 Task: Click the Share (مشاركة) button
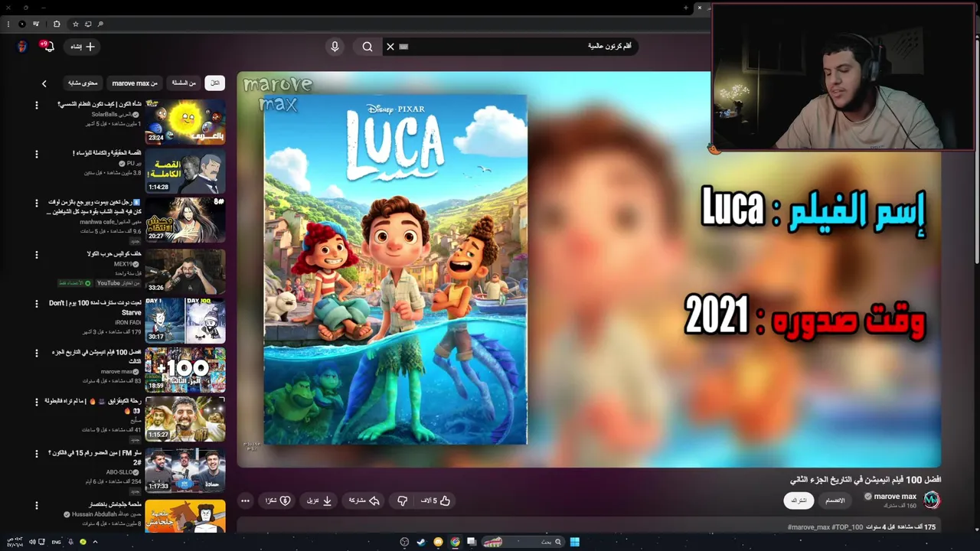tap(364, 500)
